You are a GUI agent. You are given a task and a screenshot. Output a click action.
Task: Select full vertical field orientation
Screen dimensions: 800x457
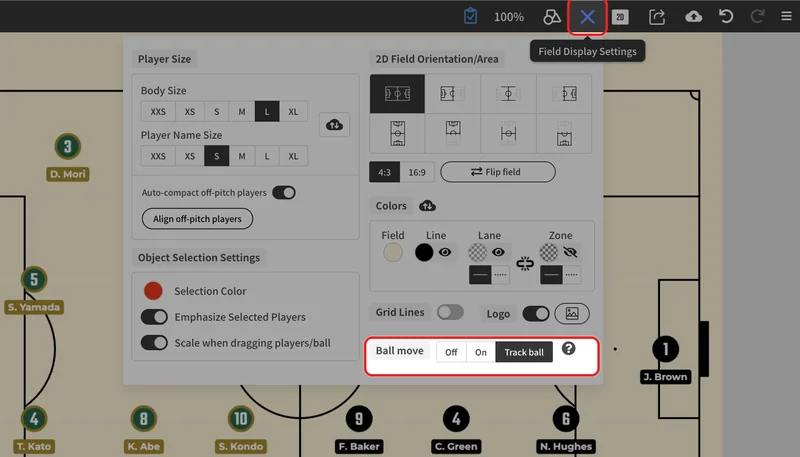tap(397, 133)
